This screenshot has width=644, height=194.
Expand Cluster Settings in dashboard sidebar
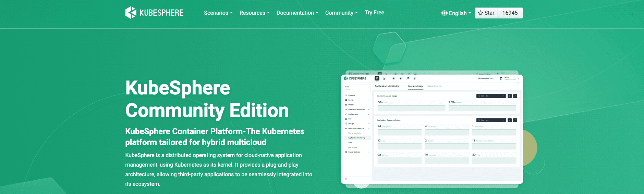(357, 152)
